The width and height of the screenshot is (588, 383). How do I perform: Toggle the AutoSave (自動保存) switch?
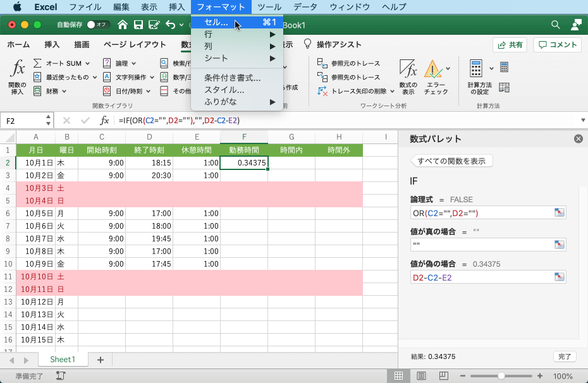click(98, 25)
